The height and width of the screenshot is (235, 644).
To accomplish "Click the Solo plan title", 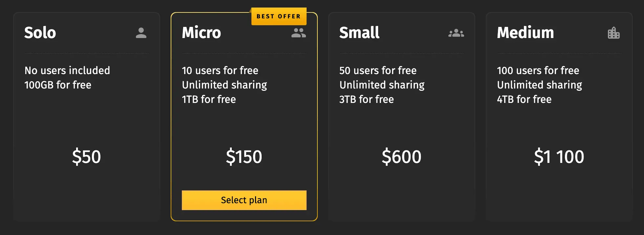I will pyautogui.click(x=40, y=33).
